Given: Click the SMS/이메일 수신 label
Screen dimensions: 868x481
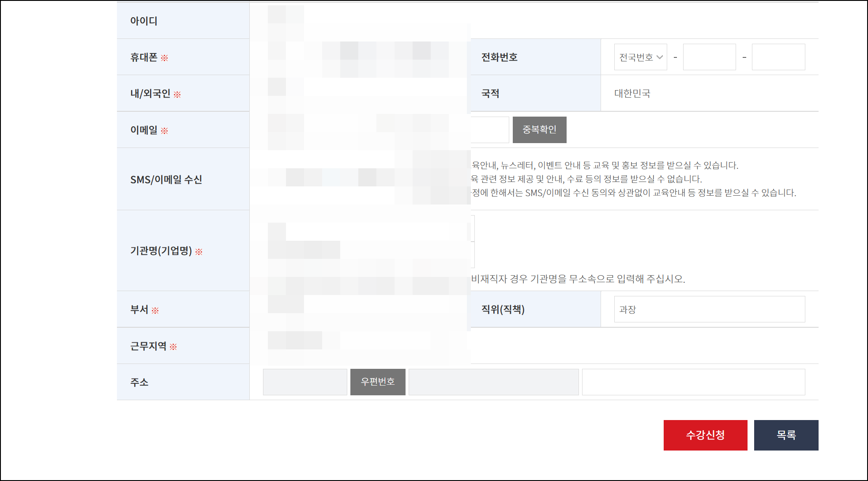Looking at the screenshot, I should point(166,179).
